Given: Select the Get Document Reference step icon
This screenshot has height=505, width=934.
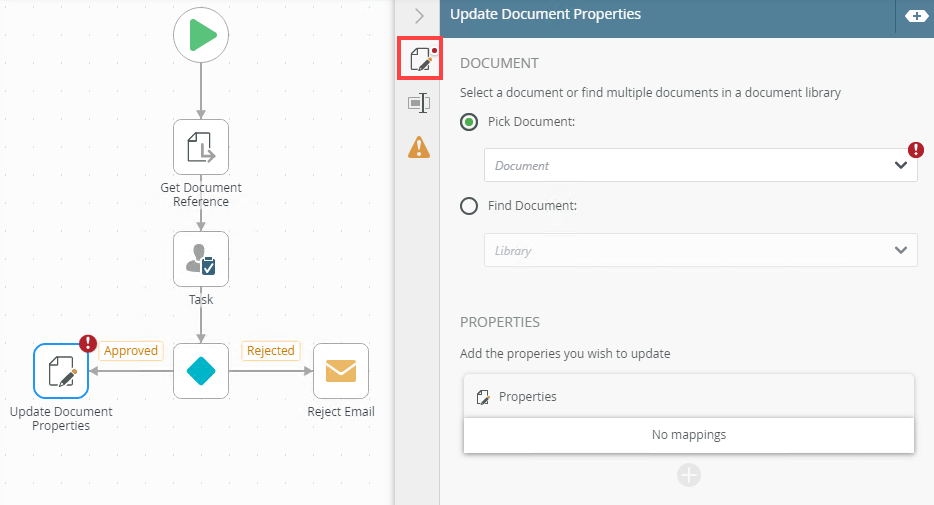Looking at the screenshot, I should click(x=201, y=147).
